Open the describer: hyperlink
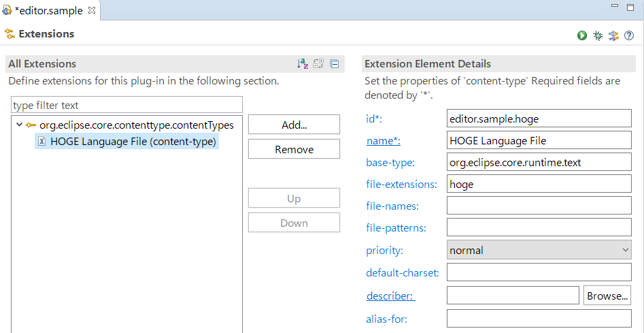Image resolution: width=644 pixels, height=333 pixels. pos(390,296)
